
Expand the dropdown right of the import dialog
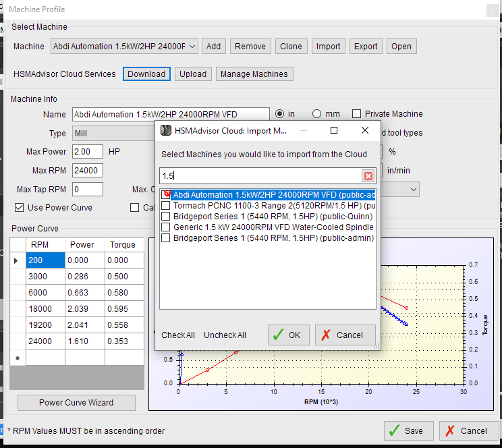point(414,190)
